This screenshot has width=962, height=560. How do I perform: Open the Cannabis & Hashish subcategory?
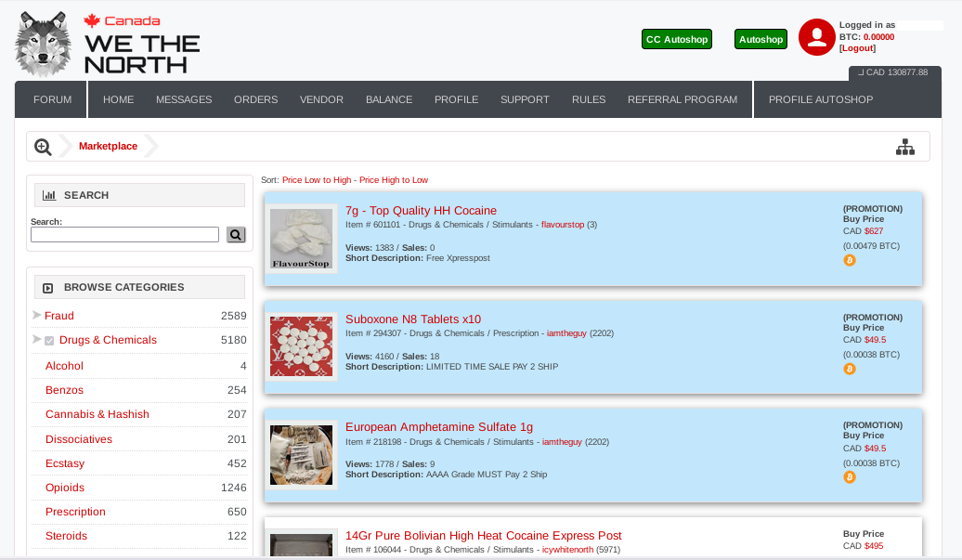[x=97, y=414]
